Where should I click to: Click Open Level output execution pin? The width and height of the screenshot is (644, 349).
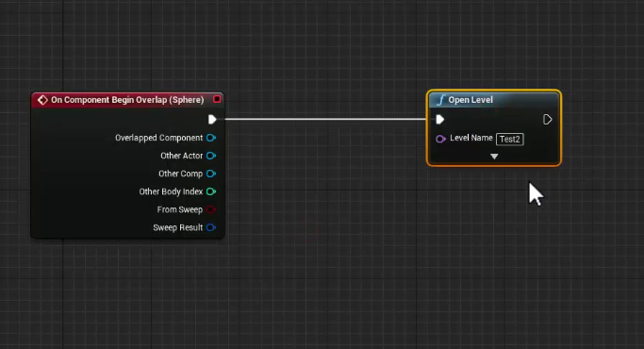[548, 120]
